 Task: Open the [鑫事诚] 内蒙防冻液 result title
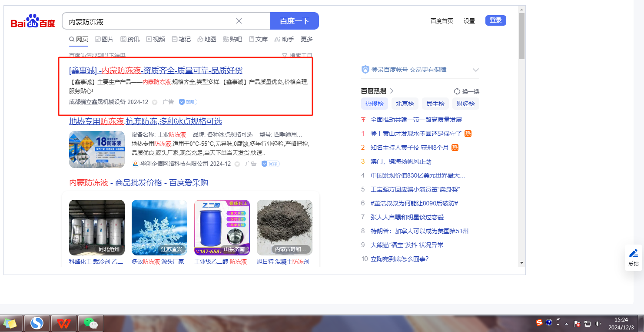[x=156, y=70]
